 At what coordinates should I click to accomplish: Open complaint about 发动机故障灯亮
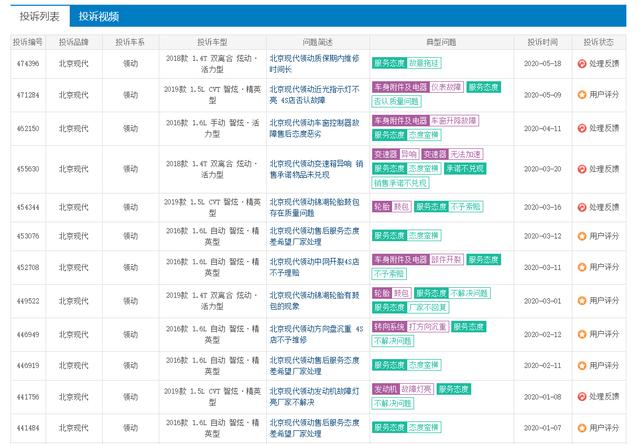[x=314, y=397]
